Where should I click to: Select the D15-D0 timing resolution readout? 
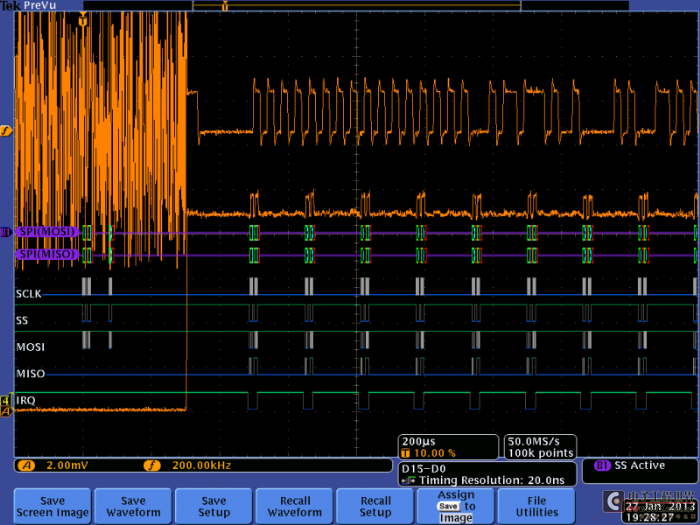point(487,474)
